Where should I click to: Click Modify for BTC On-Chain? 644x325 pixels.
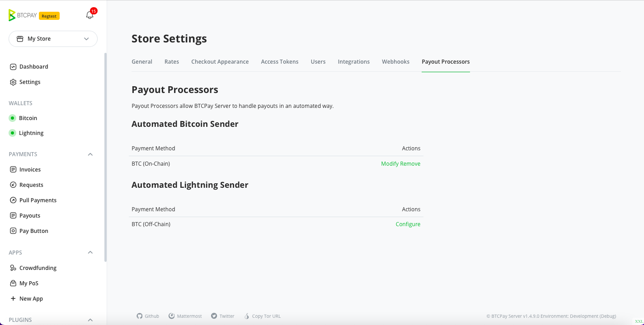[390, 164]
